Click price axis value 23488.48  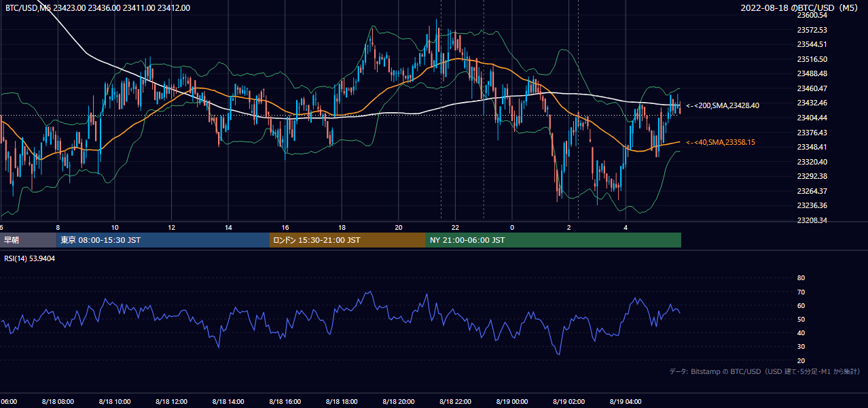coord(812,73)
